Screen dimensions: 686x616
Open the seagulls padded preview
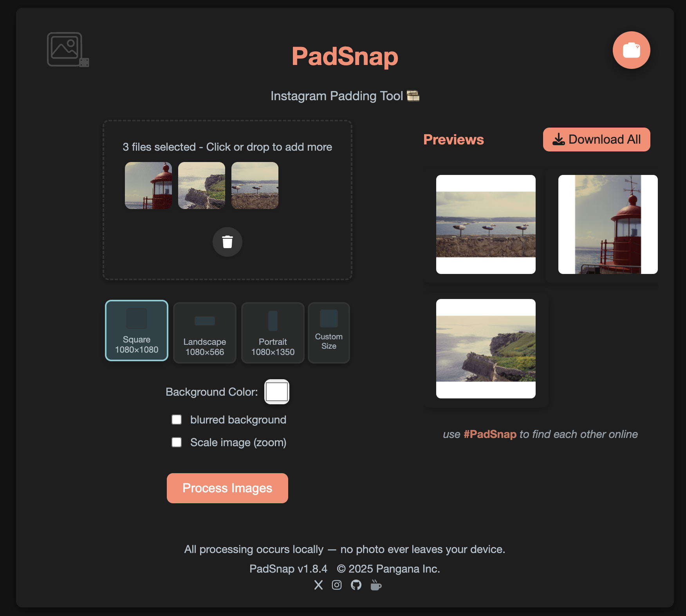pyautogui.click(x=486, y=224)
